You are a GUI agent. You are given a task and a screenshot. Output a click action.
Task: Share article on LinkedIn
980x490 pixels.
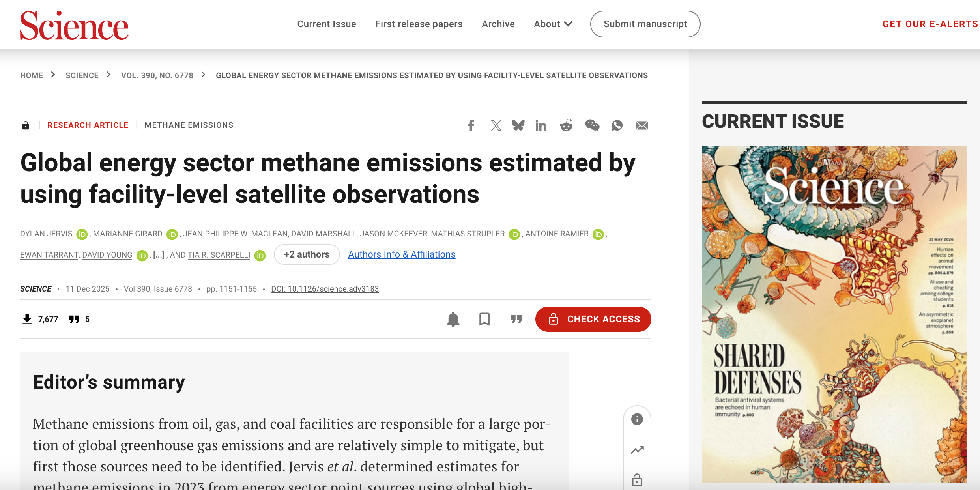click(x=541, y=125)
